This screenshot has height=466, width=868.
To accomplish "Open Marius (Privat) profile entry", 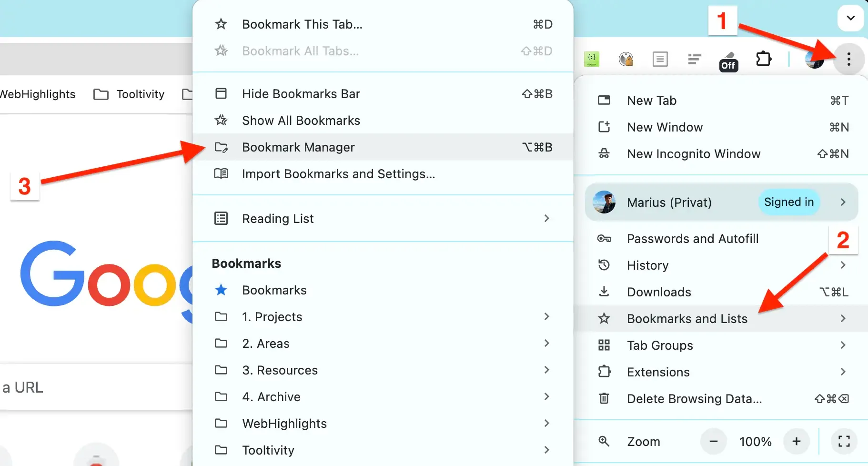I will pyautogui.click(x=721, y=202).
